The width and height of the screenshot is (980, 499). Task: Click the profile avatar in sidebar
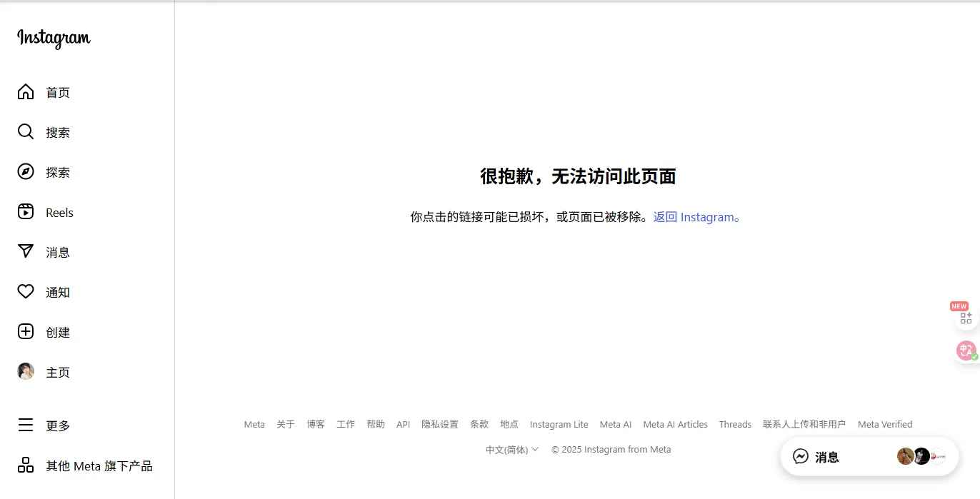click(x=26, y=372)
